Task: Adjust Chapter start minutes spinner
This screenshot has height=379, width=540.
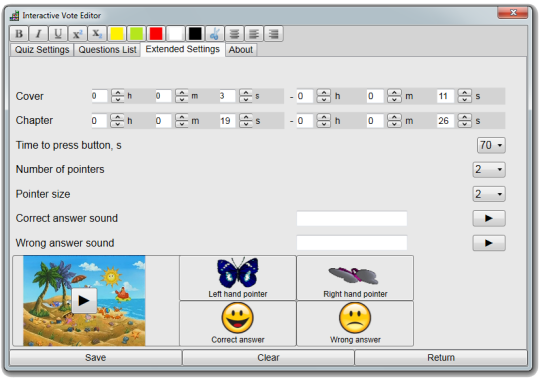Action: [181, 121]
